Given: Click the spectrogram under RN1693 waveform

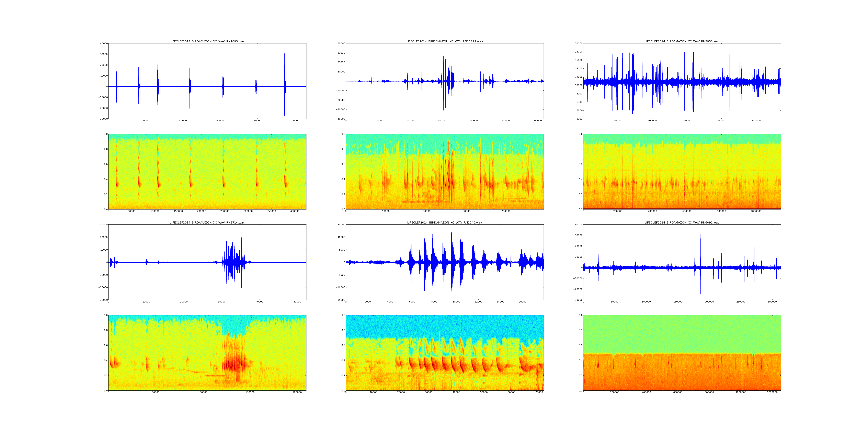Looking at the screenshot, I should tap(207, 172).
